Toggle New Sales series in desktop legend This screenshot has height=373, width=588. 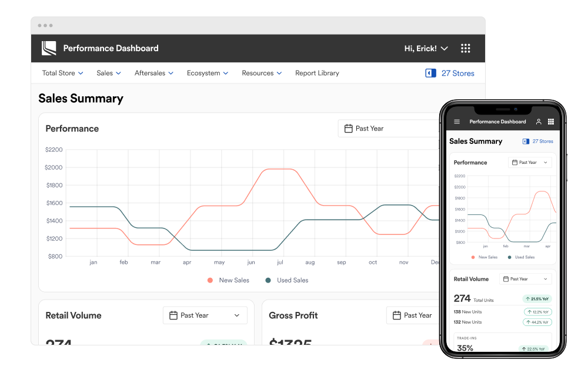tap(228, 280)
